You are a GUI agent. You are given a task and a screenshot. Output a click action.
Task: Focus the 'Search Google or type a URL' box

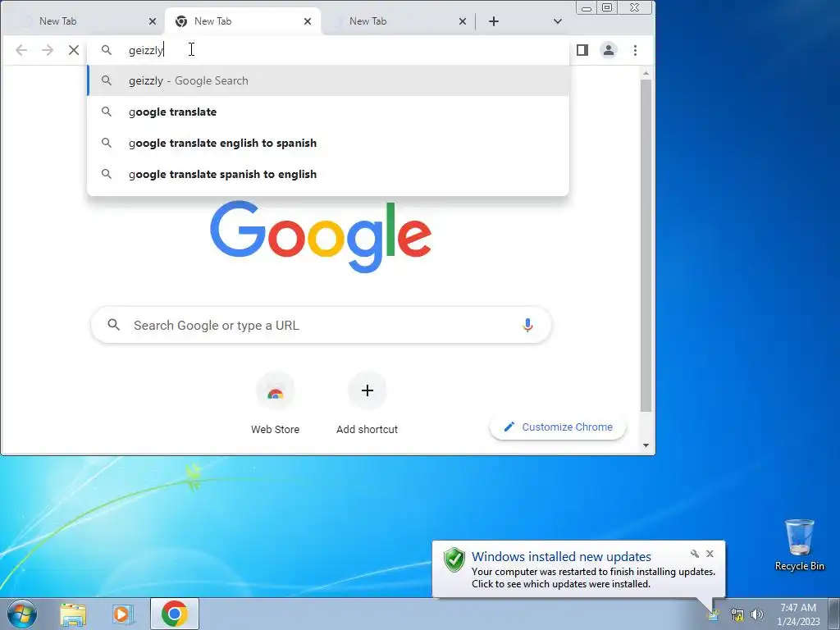point(322,325)
